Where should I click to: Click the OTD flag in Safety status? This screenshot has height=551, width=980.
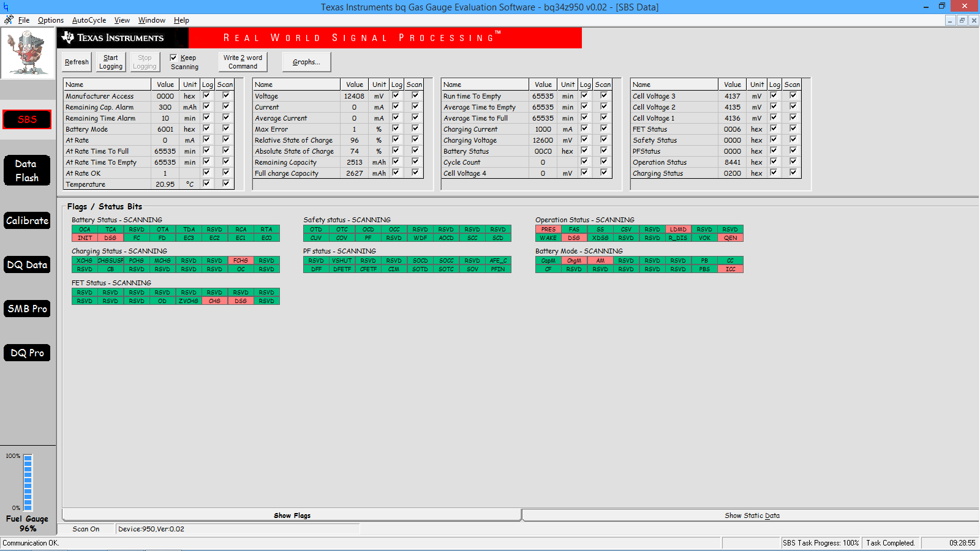click(x=316, y=230)
